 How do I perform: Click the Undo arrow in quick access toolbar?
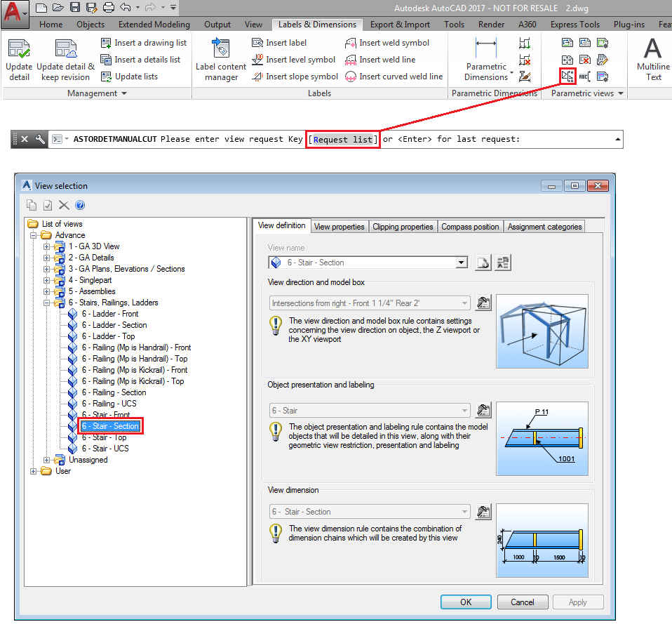[x=125, y=7]
